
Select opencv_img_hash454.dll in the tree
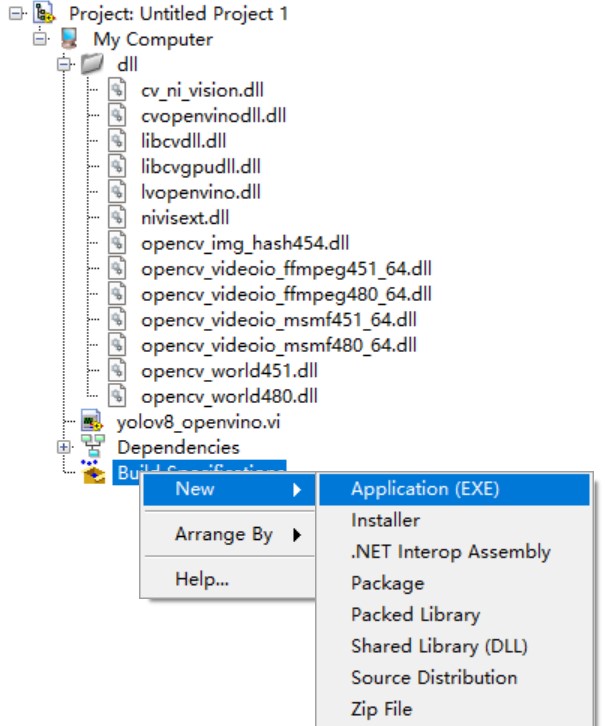(x=244, y=243)
